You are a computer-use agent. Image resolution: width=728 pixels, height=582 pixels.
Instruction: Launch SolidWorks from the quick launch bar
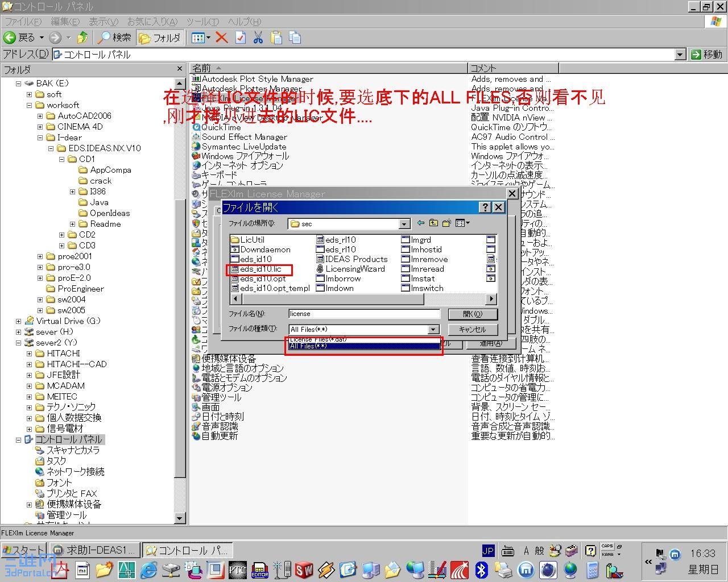pyautogui.click(x=304, y=569)
